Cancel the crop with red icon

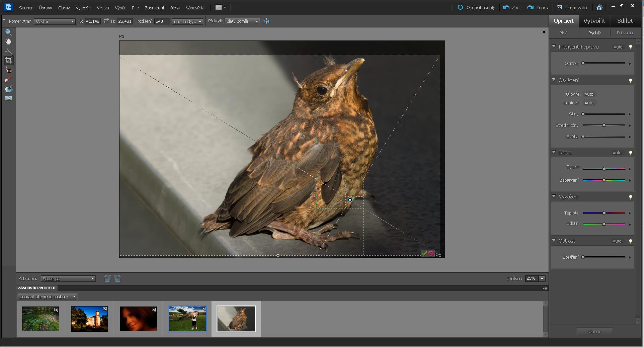[431, 254]
